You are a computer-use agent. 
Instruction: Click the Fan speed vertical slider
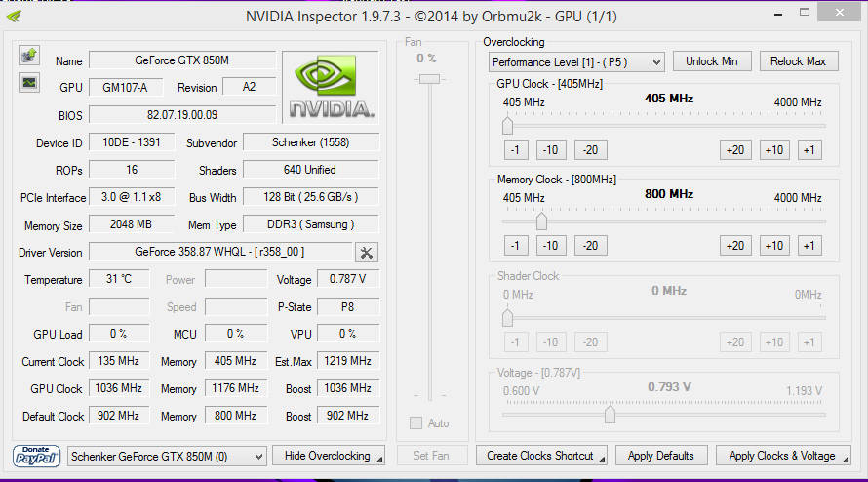coord(429,79)
